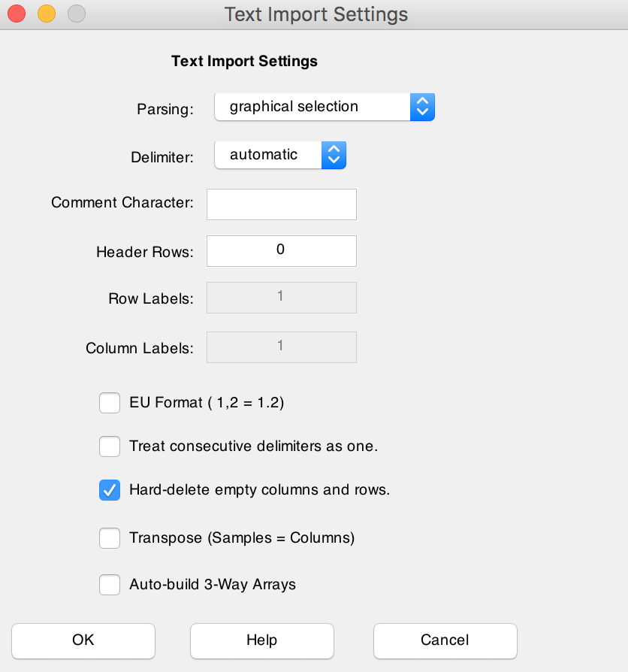Image resolution: width=628 pixels, height=672 pixels.
Task: Enable the EU Format checkbox
Action: tap(110, 403)
